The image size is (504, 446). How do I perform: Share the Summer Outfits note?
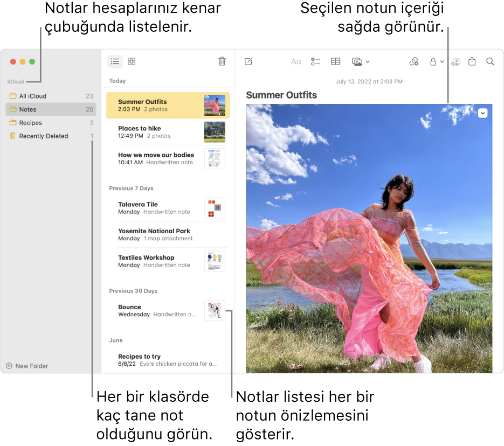[473, 62]
